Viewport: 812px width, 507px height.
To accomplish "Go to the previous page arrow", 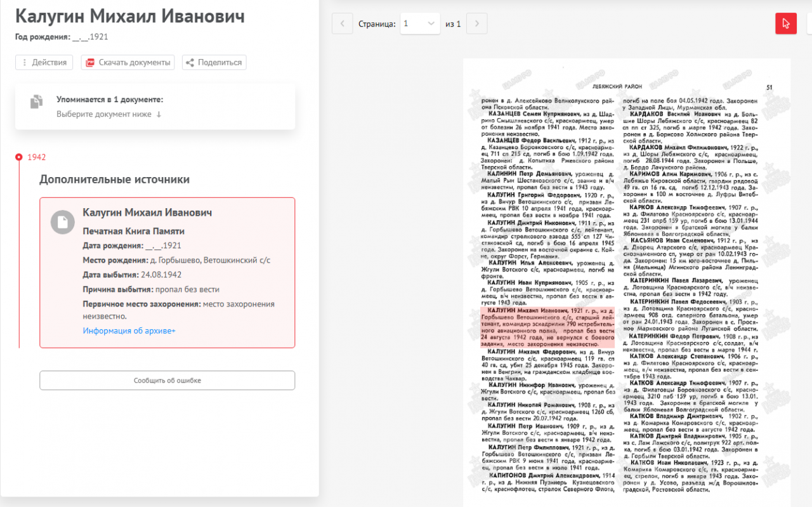I will (343, 24).
